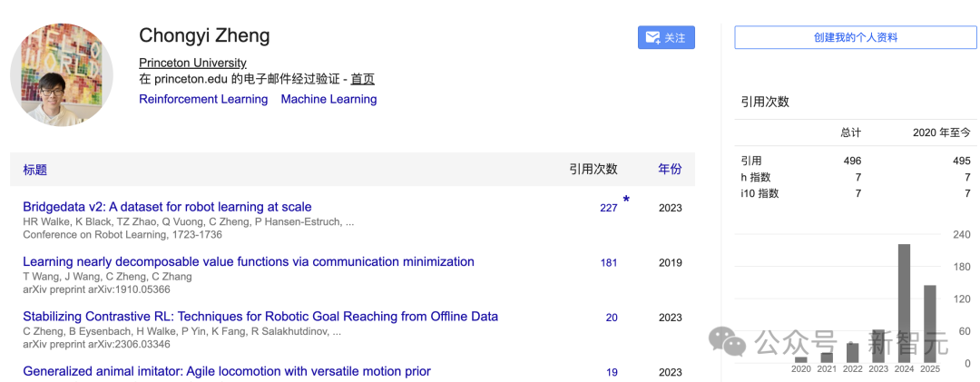Click the 引用次数 sidebar heading
Viewport: 980px width, 382px height.
coord(765,102)
